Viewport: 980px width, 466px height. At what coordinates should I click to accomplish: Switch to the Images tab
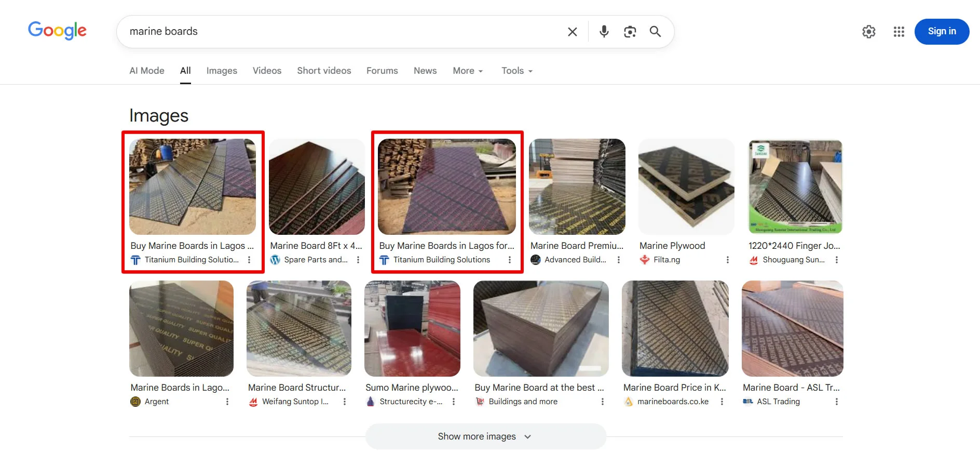click(x=222, y=71)
